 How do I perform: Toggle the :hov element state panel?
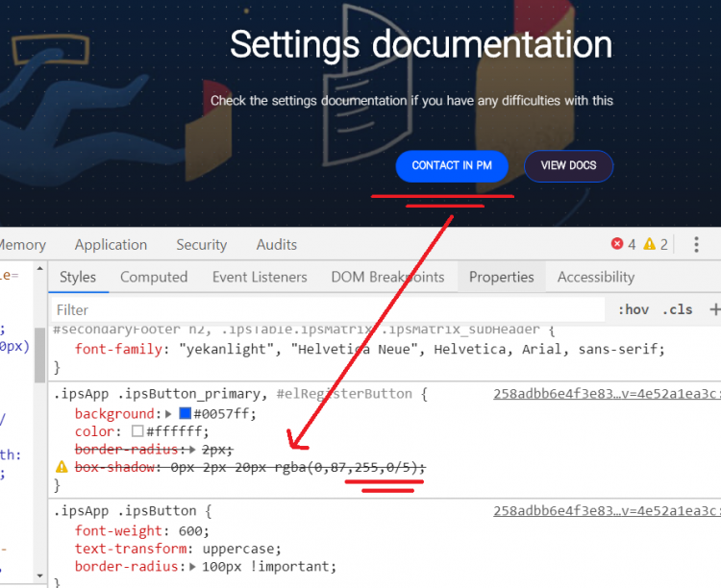tap(634, 309)
